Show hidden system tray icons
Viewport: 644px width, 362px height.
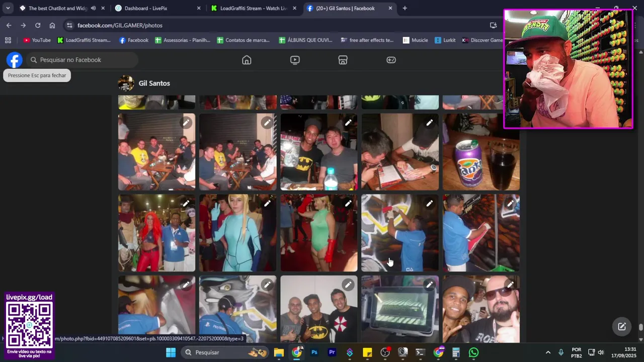[x=548, y=352]
